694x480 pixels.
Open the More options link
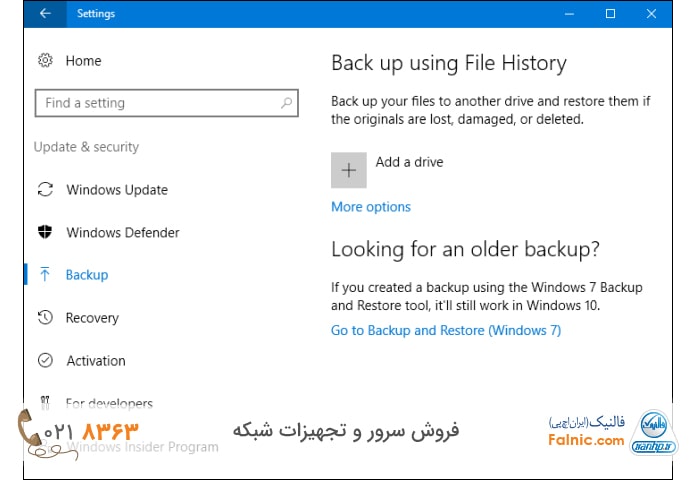[x=371, y=207]
